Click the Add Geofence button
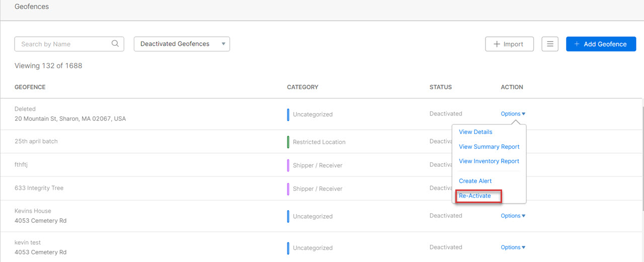The width and height of the screenshot is (644, 262). pos(601,44)
